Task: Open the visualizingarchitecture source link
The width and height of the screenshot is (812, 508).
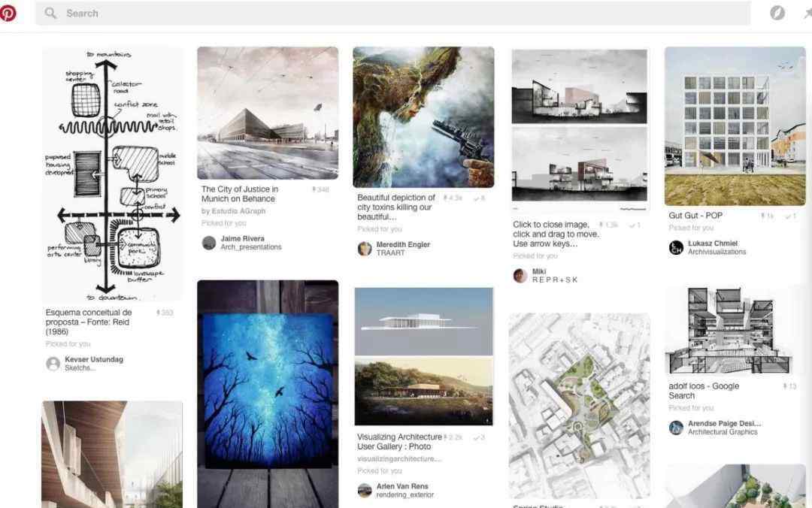Action: [399, 459]
